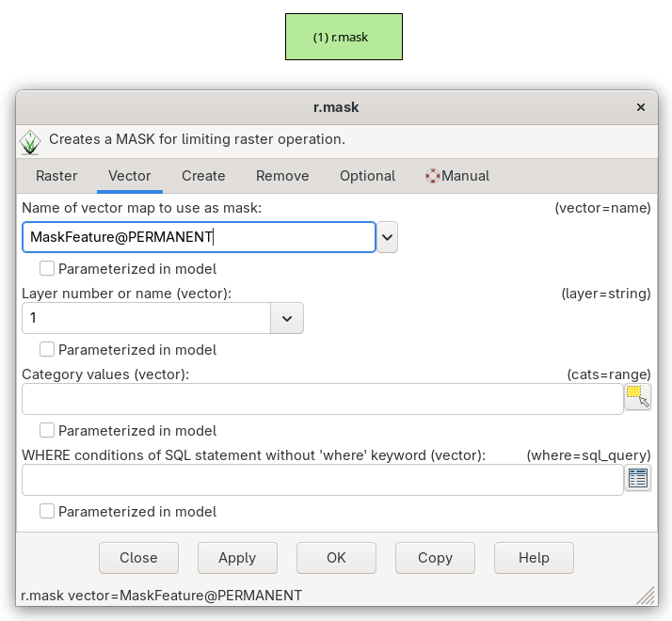The image size is (672, 621).
Task: Switch to the Raster tab
Action: (x=56, y=176)
